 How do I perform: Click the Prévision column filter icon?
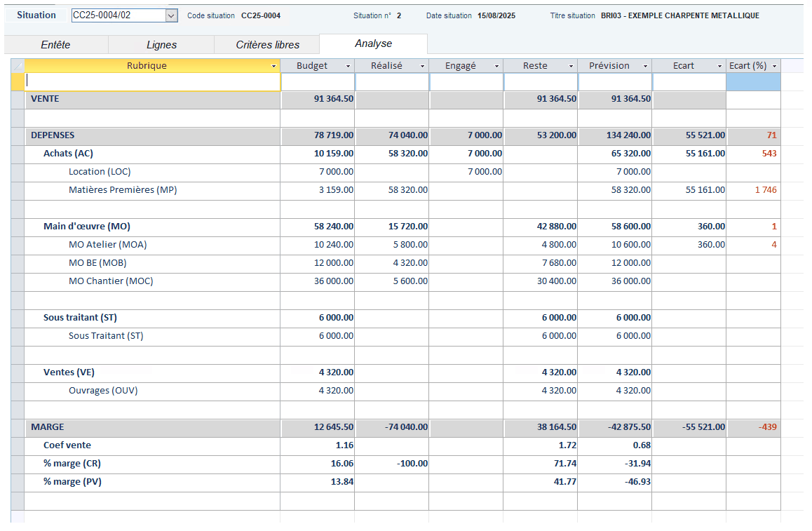[x=646, y=65]
